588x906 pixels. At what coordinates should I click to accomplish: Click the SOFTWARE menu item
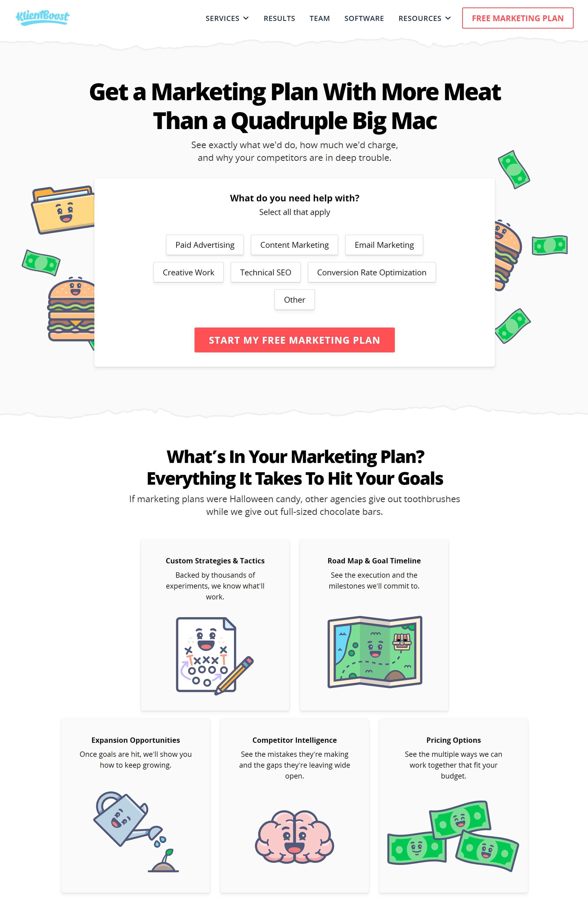point(364,18)
